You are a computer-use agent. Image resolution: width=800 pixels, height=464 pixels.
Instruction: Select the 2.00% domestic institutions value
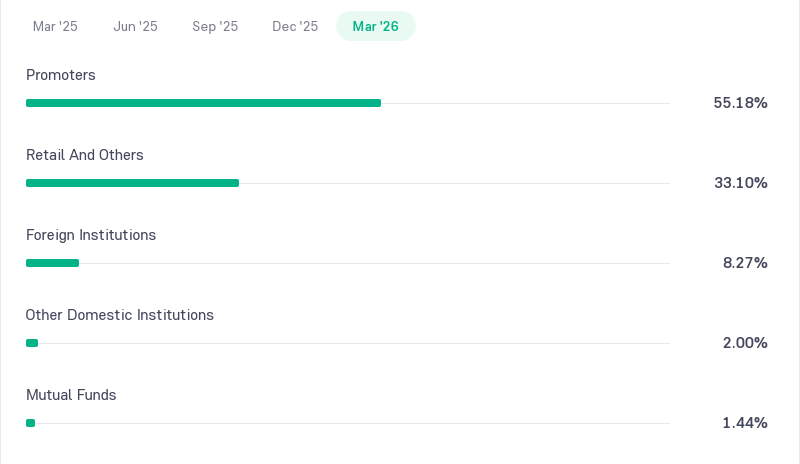745,343
